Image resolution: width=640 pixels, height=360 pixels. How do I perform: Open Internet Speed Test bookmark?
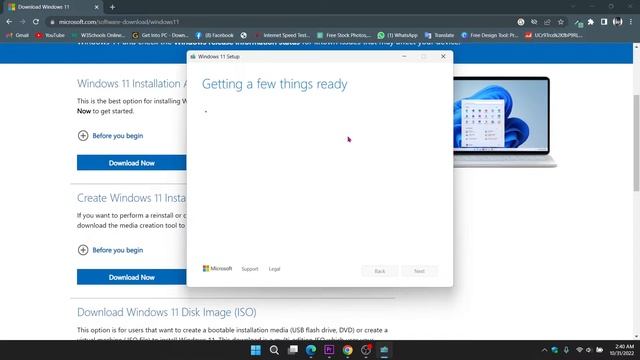[x=283, y=36]
